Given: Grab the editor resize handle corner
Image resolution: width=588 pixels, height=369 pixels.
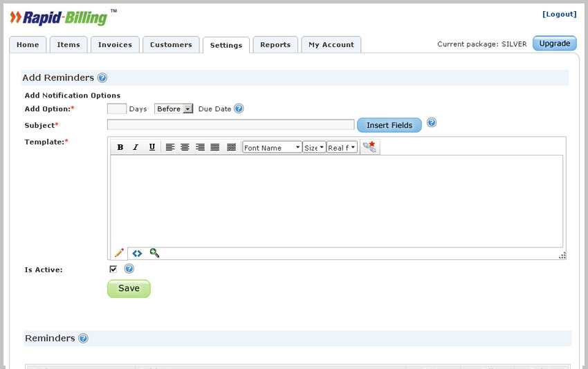Looking at the screenshot, I should pos(562,256).
